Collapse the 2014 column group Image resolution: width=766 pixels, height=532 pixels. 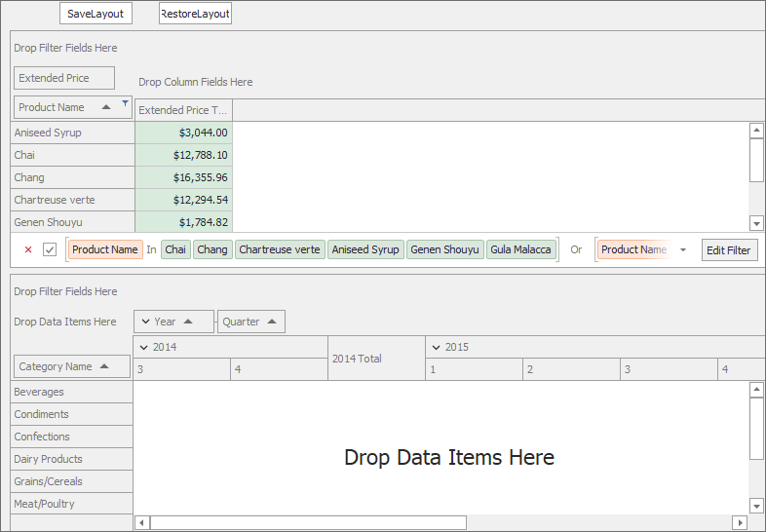point(143,347)
